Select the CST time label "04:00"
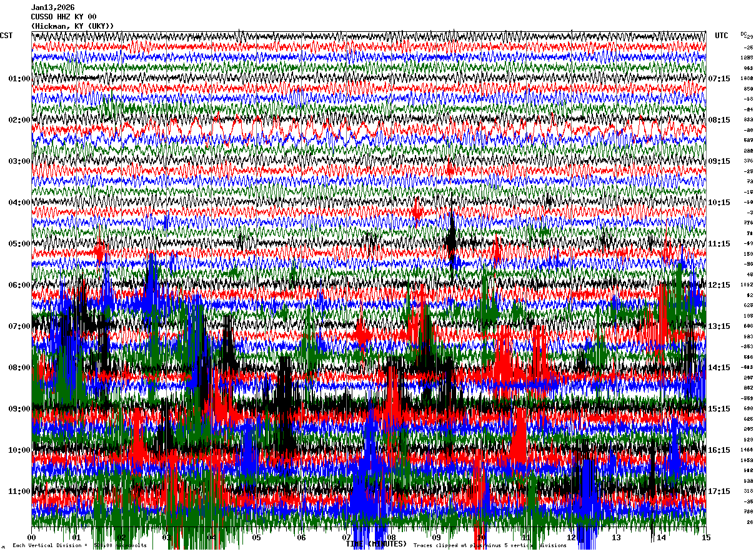 (x=19, y=203)
